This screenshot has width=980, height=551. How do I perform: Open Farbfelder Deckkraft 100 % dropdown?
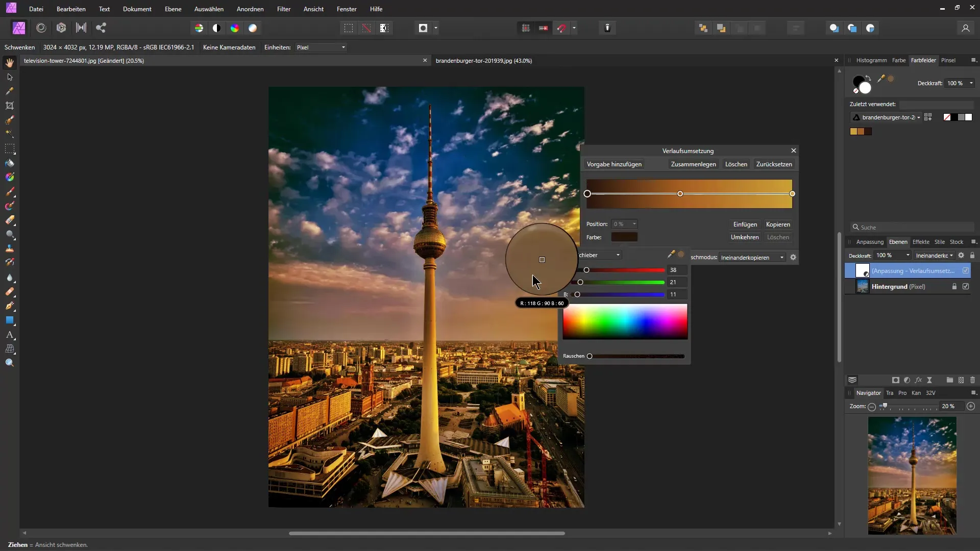pos(960,83)
